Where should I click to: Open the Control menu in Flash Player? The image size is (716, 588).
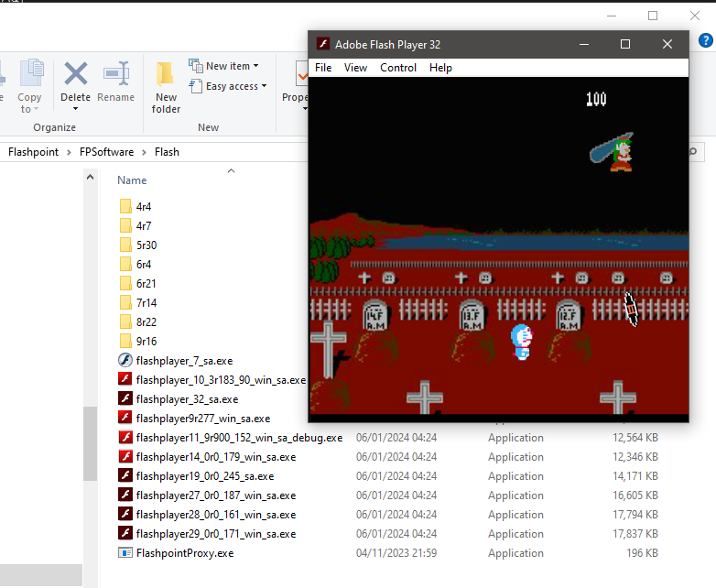[398, 68]
